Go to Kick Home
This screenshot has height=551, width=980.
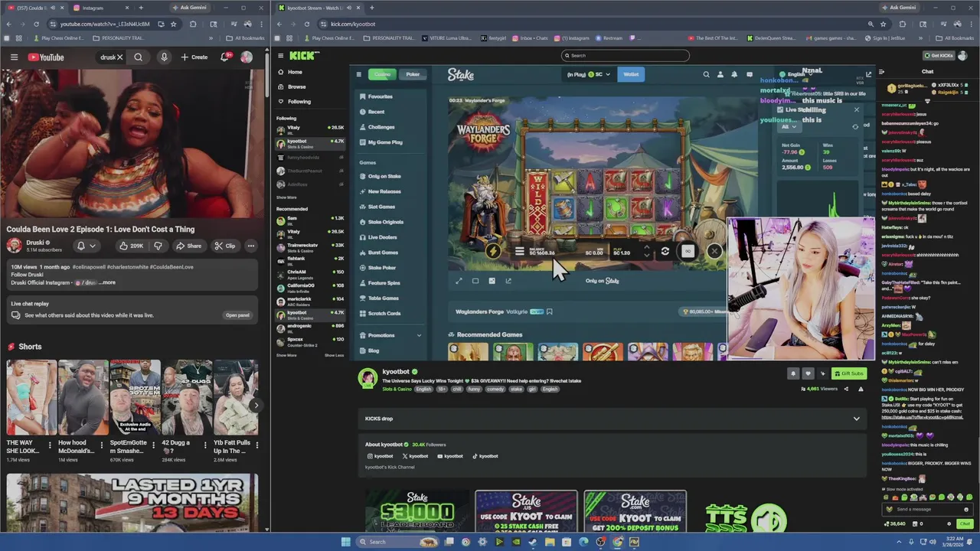tap(290, 72)
